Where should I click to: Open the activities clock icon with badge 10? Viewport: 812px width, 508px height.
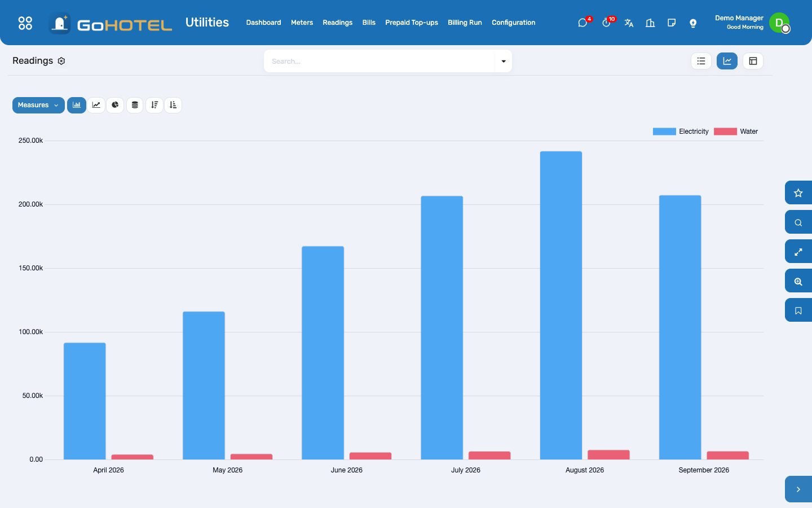[607, 23]
